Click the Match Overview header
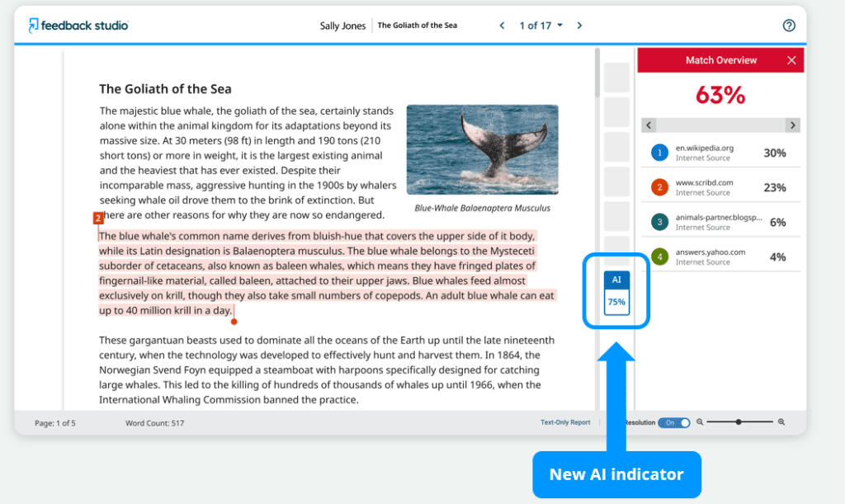The image size is (845, 504). click(x=720, y=59)
